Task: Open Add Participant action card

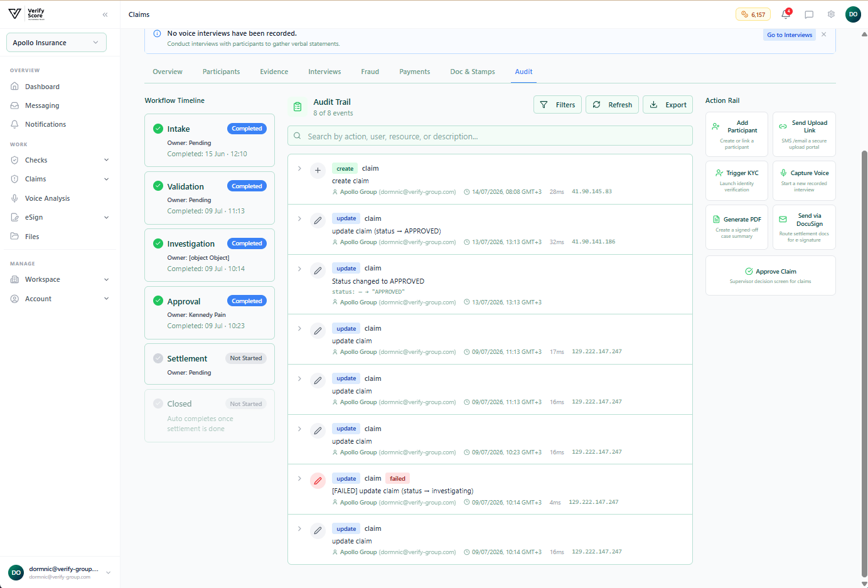Action: [x=737, y=134]
